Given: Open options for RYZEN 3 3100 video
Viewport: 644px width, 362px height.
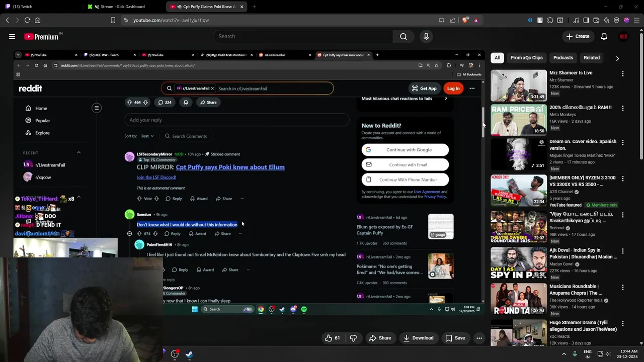Looking at the screenshot, I should tap(622, 178).
